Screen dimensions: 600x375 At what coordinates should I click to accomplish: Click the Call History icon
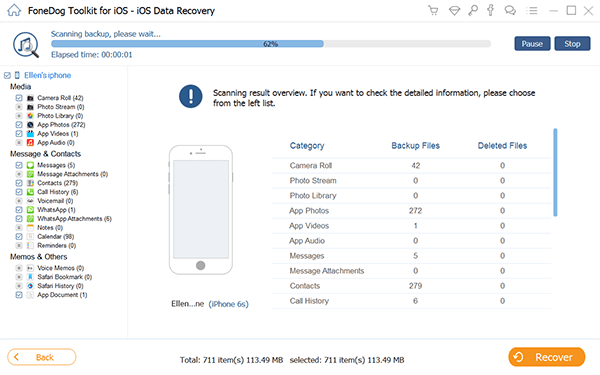click(x=30, y=192)
